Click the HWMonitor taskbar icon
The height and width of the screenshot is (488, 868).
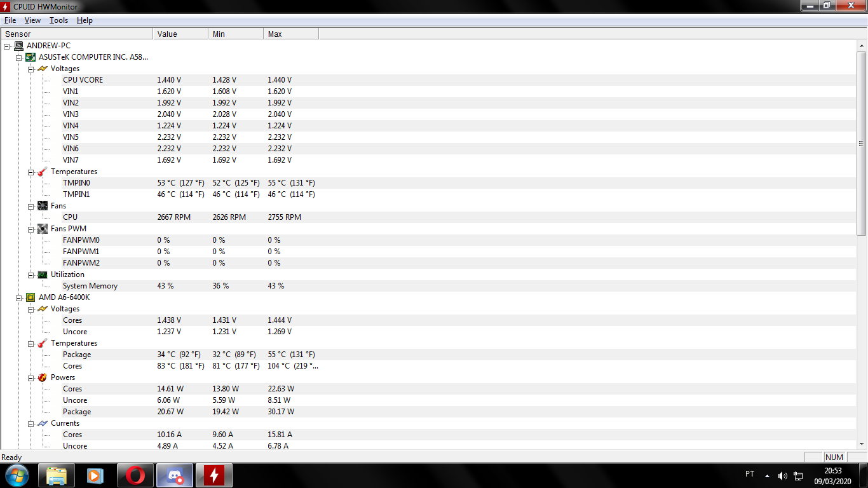pyautogui.click(x=214, y=475)
